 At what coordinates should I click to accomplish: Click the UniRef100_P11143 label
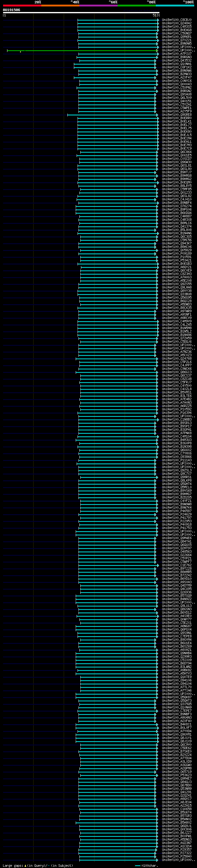pyautogui.click(x=176, y=460)
